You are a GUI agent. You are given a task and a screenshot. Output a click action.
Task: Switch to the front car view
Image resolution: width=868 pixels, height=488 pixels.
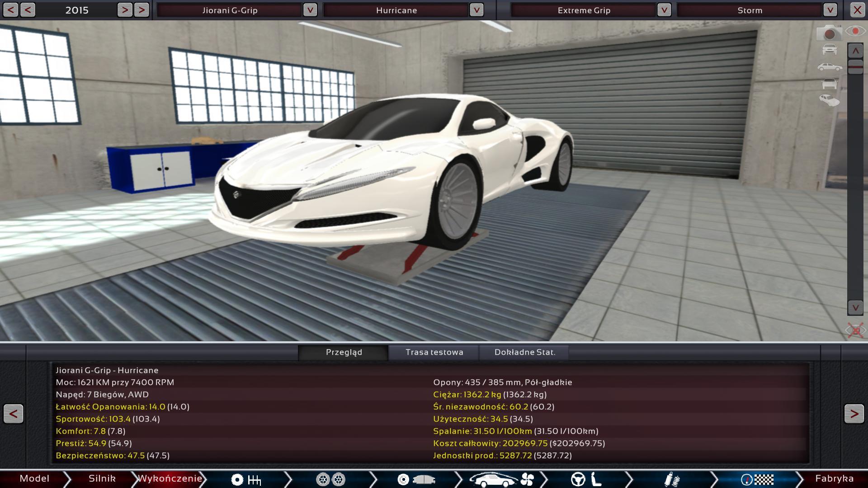coord(830,49)
